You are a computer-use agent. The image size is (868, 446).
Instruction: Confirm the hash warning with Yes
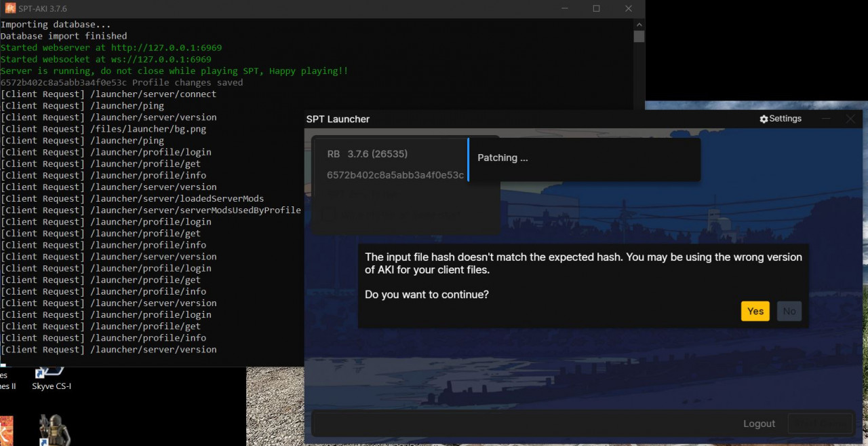click(x=755, y=312)
